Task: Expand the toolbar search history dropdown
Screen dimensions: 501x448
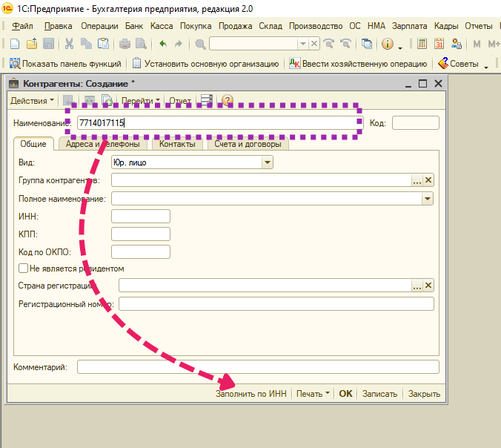Action: point(303,44)
